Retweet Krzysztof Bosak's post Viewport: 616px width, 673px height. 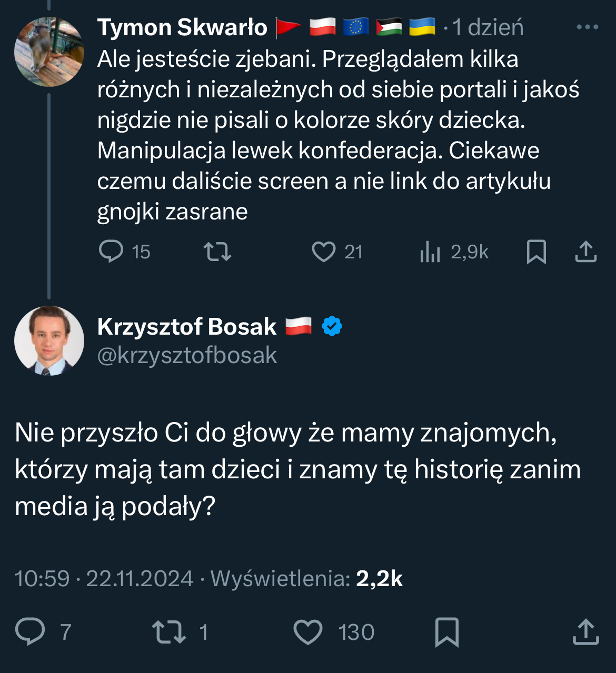168,631
